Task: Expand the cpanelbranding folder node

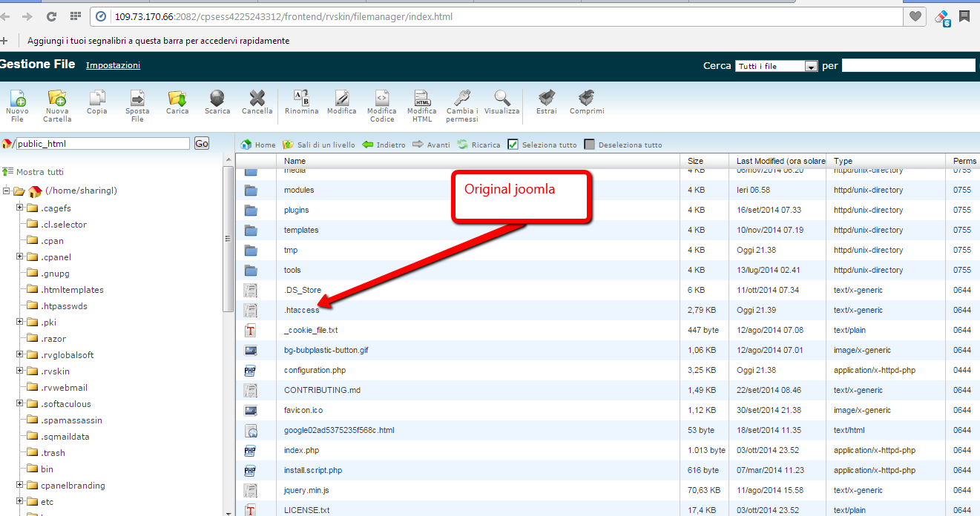Action: point(20,486)
